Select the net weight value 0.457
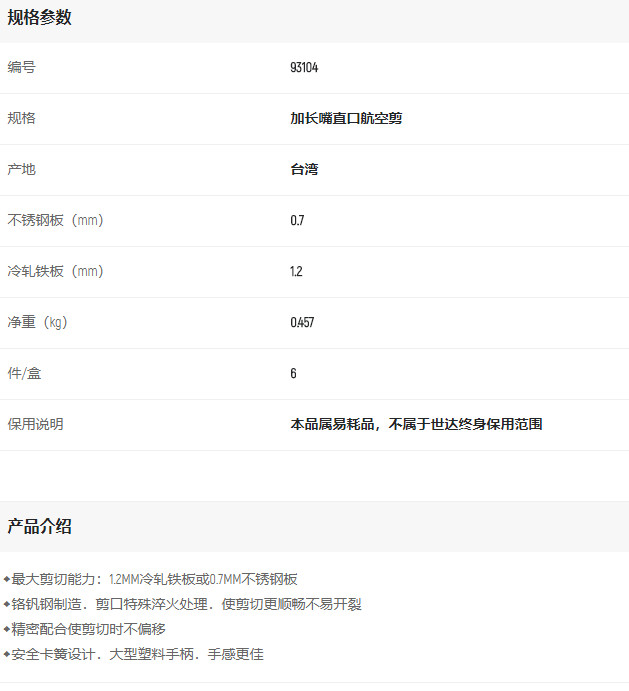629x691 pixels. pyautogui.click(x=302, y=323)
